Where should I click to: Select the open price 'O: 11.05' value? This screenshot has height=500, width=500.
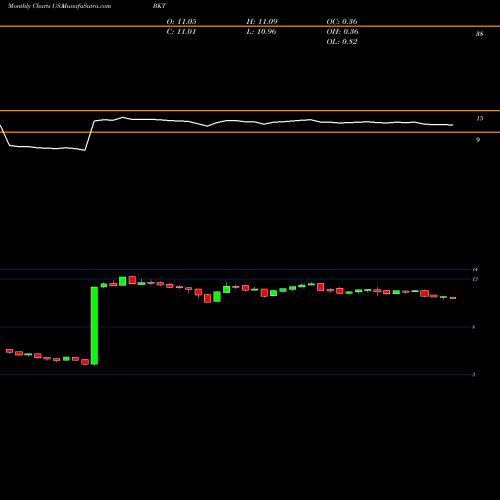point(181,22)
